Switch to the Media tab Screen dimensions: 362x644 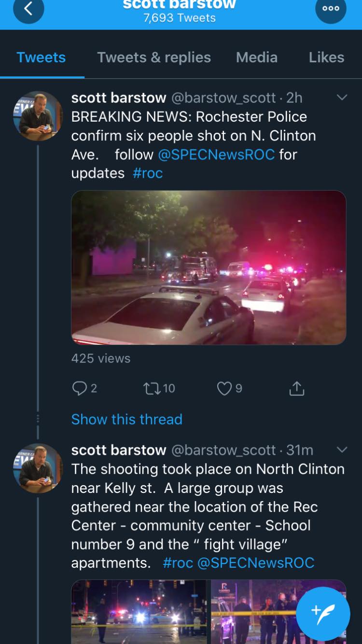(x=257, y=57)
